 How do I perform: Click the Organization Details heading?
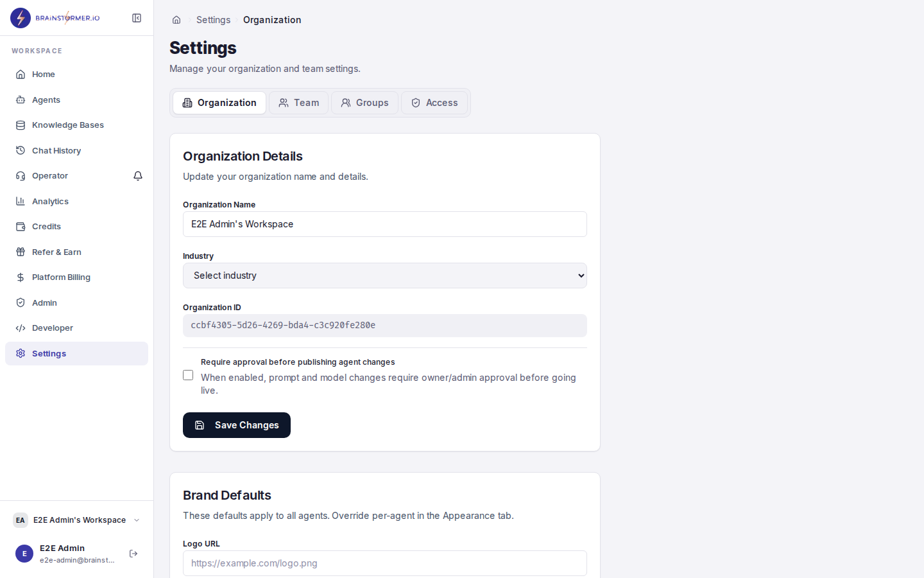pos(243,156)
